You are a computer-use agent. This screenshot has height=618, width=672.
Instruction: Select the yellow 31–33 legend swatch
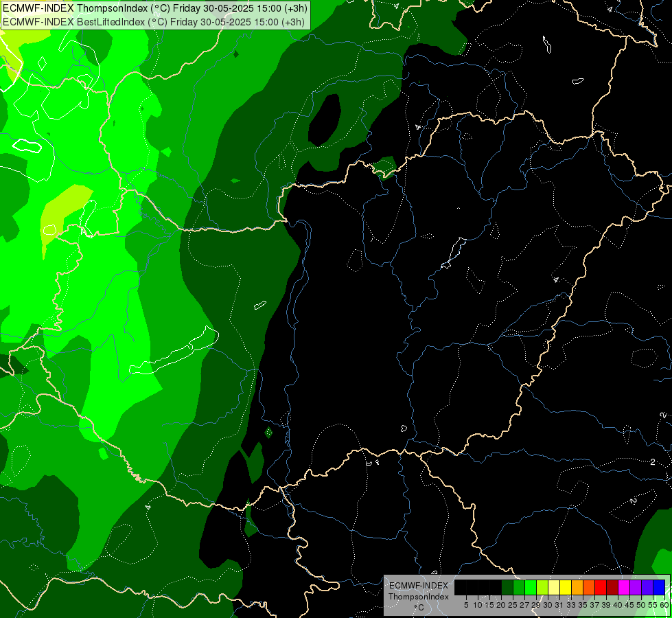[x=566, y=588]
